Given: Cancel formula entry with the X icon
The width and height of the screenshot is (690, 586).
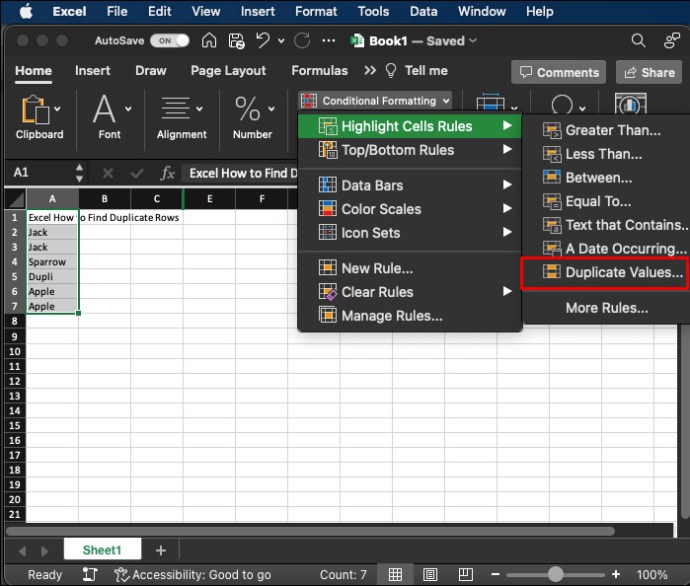Looking at the screenshot, I should pyautogui.click(x=108, y=173).
